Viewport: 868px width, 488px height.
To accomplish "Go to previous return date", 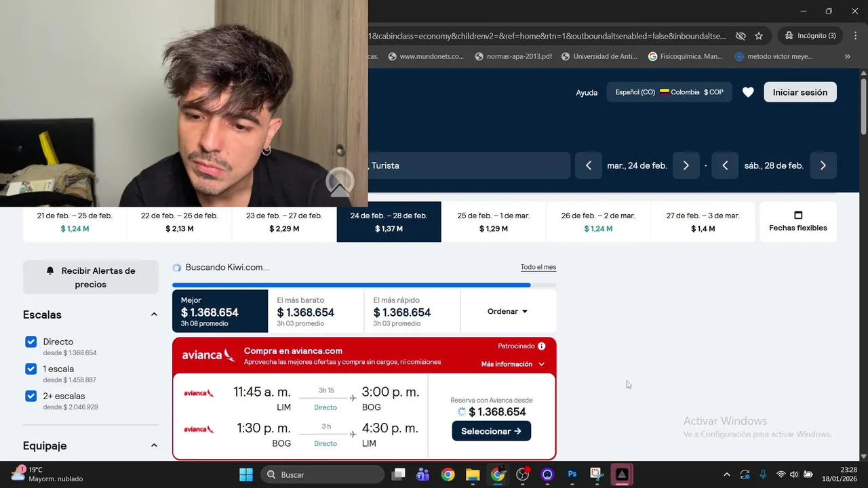I will tap(725, 165).
